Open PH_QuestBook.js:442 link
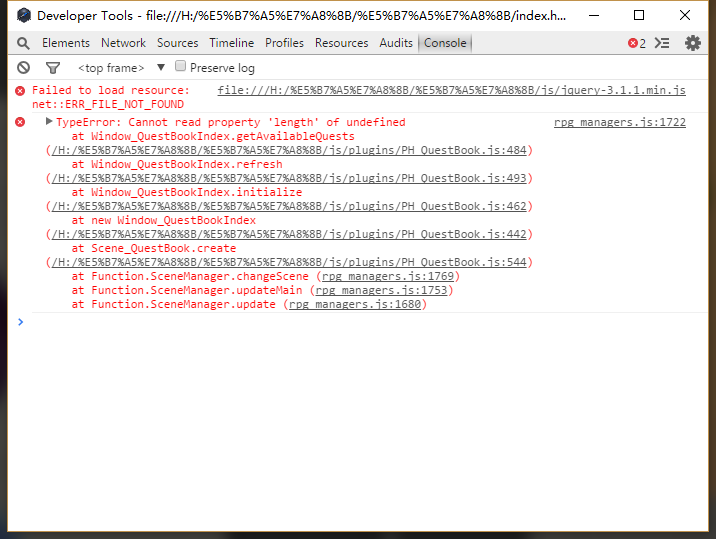The image size is (716, 539). coord(289,234)
